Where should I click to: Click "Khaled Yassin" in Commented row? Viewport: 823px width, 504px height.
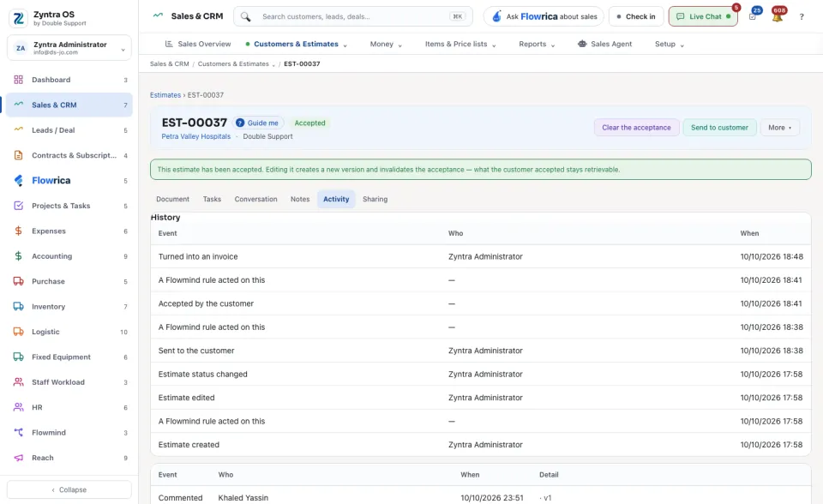tap(243, 498)
